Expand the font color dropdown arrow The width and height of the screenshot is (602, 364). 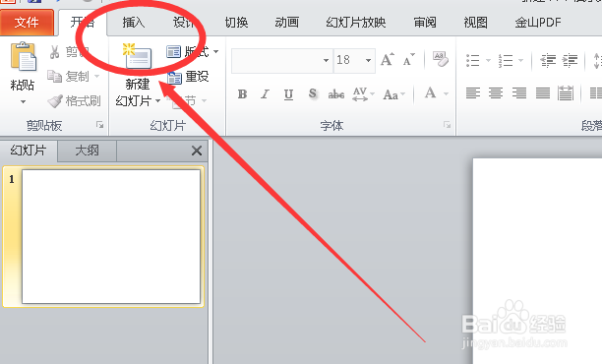[x=446, y=93]
